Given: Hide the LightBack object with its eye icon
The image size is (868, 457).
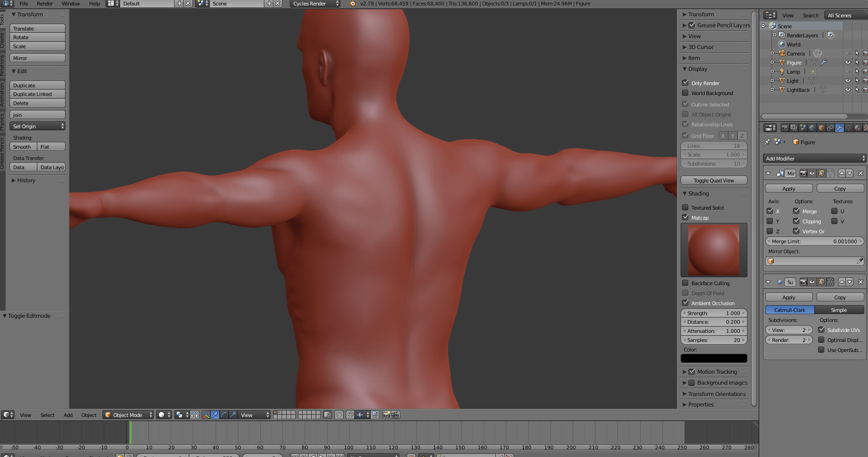Looking at the screenshot, I should pos(848,90).
